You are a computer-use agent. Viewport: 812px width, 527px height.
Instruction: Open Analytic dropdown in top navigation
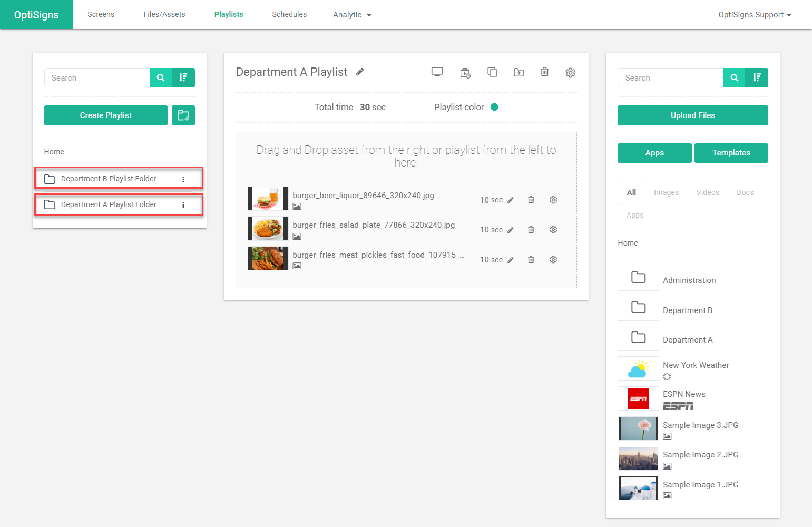tap(352, 15)
